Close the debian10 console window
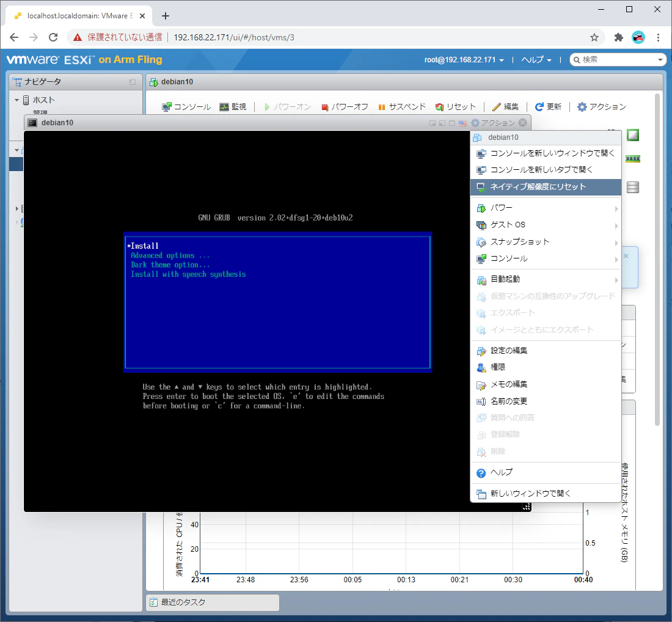The image size is (672, 622). click(x=523, y=123)
